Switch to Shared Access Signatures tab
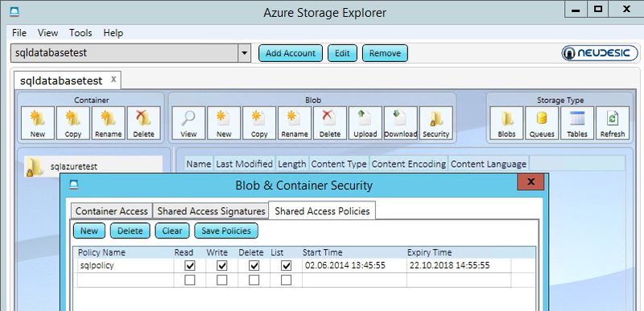 (x=211, y=211)
